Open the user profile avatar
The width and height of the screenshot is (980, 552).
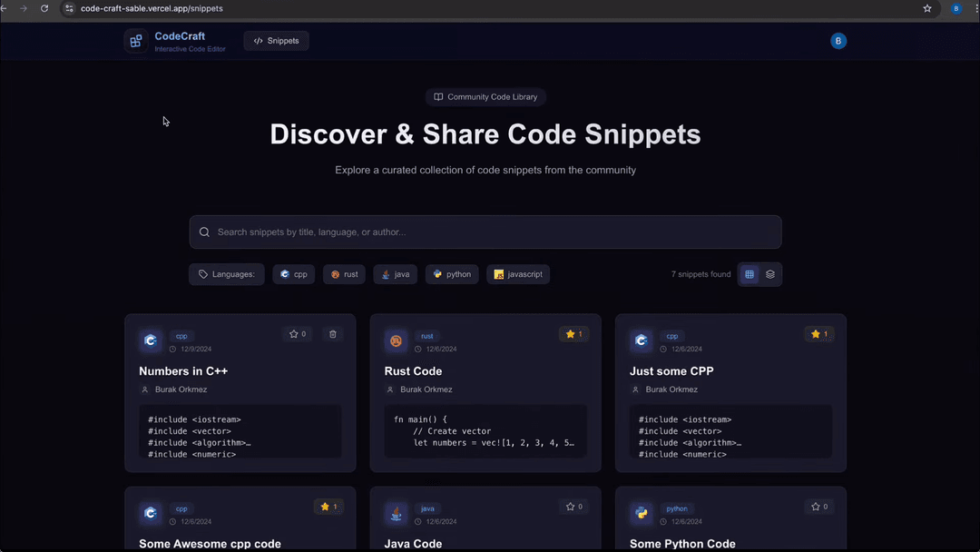(838, 41)
